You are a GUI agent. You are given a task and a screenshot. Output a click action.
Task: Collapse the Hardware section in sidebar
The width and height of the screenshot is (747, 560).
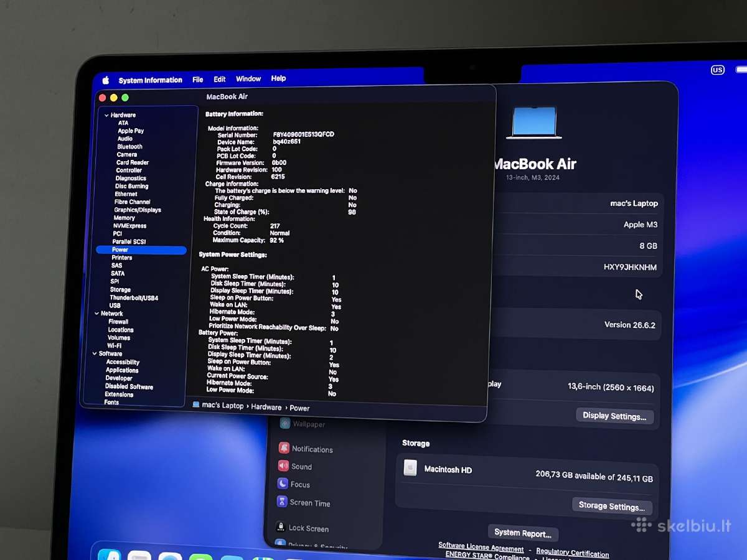[x=106, y=115]
